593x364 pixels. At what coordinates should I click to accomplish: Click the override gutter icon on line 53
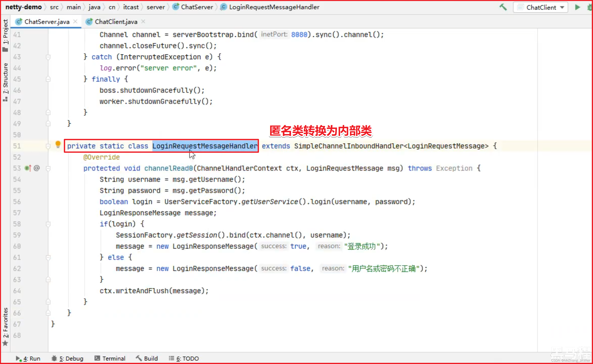[28, 168]
